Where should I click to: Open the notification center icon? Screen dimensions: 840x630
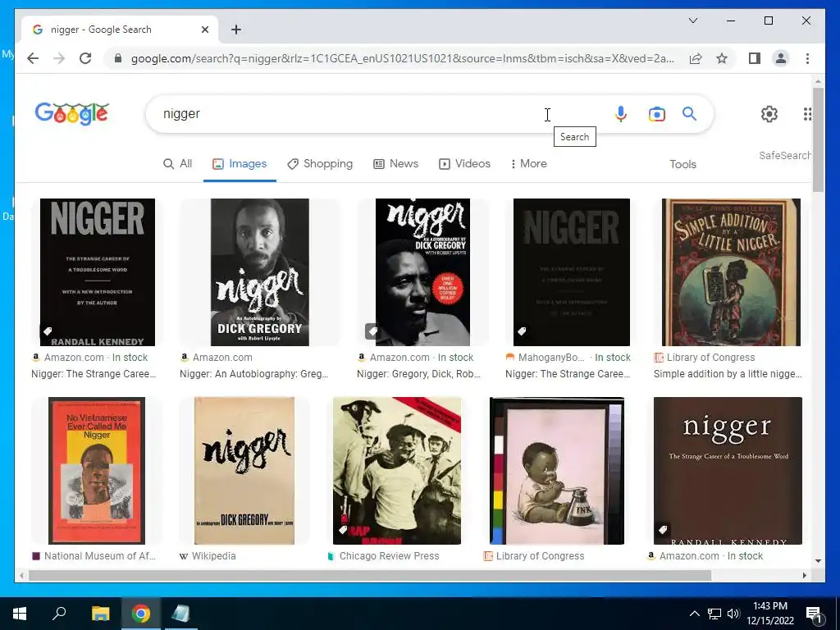click(814, 614)
